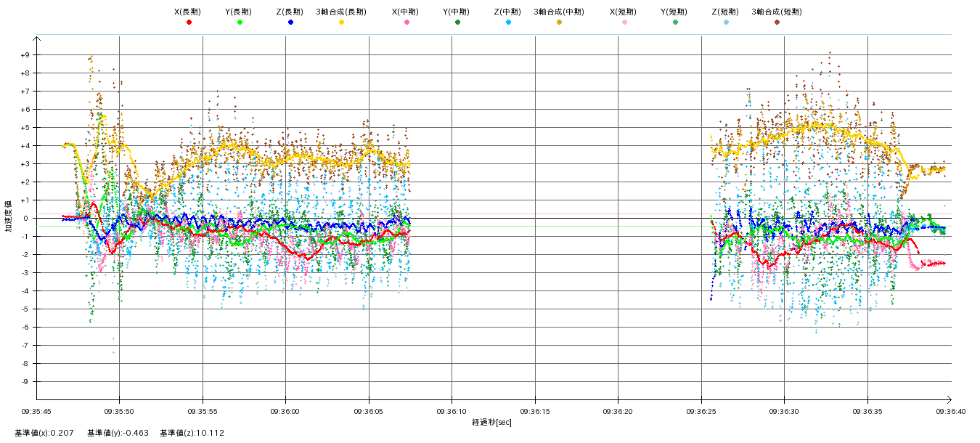Click the red X(長期) legend marker dot
980x443 pixels.
pyautogui.click(x=189, y=23)
